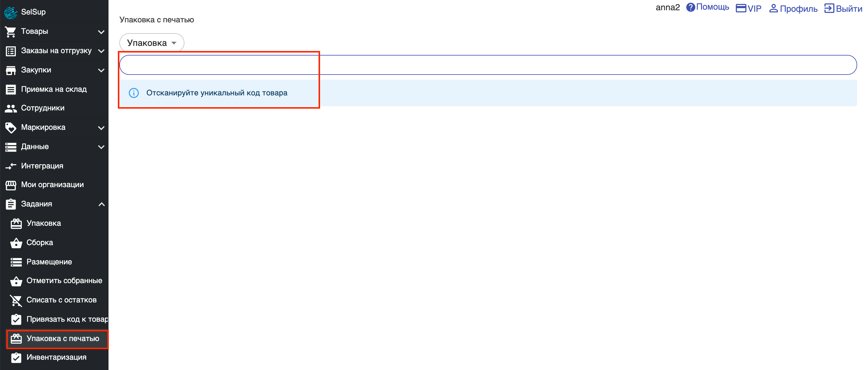
Task: Expand the Закупки chevron
Action: click(101, 71)
